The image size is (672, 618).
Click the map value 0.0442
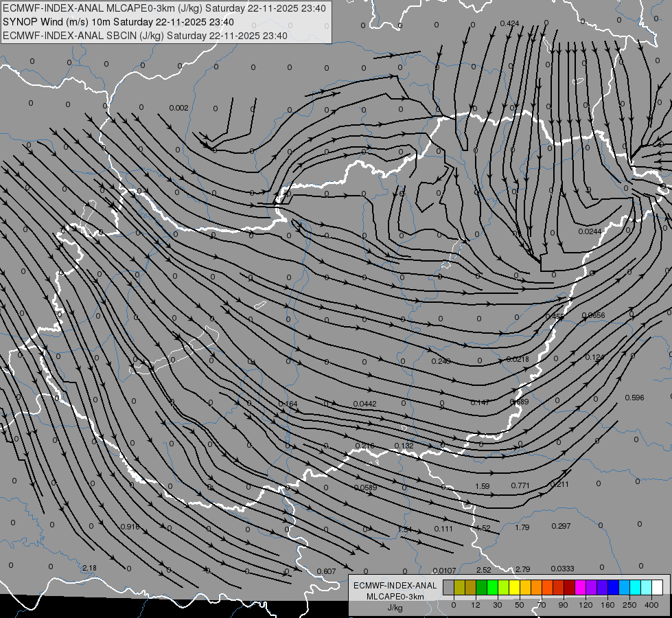(364, 404)
